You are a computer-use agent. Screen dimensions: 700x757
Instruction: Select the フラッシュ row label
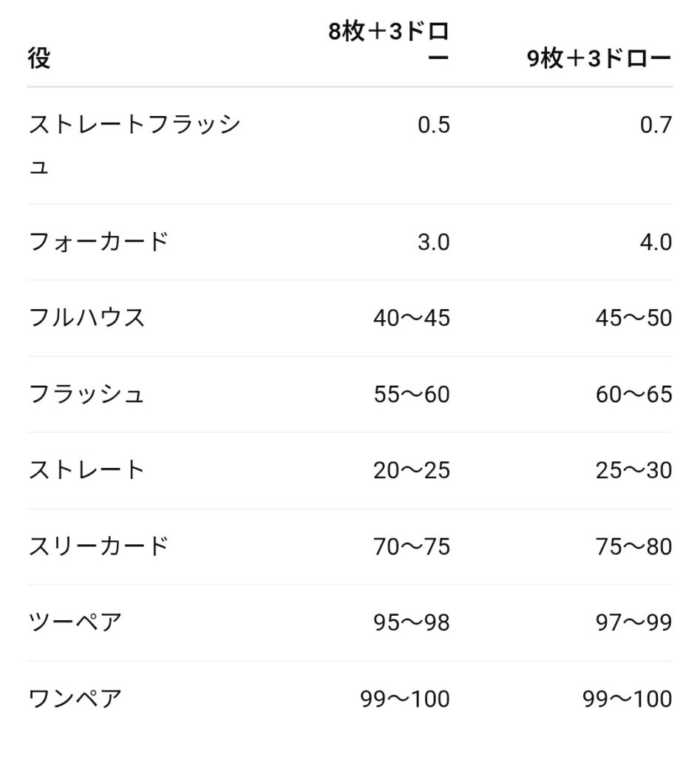click(x=86, y=394)
